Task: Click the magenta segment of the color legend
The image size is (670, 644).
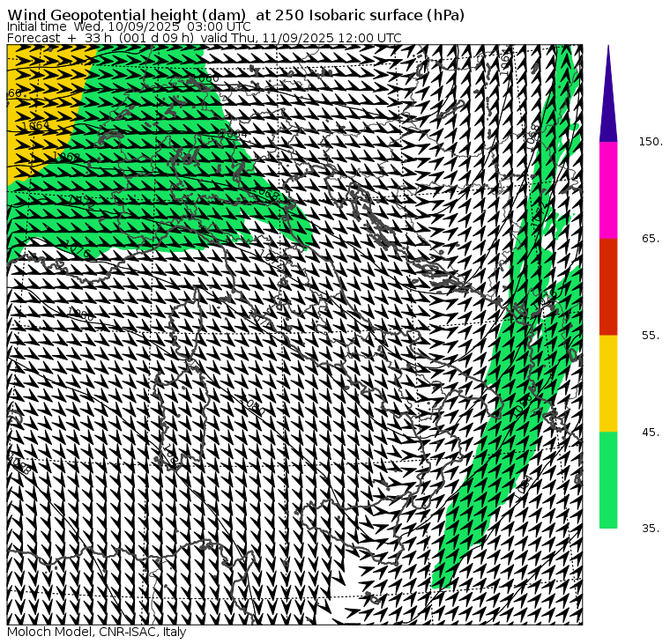Action: coord(608,190)
